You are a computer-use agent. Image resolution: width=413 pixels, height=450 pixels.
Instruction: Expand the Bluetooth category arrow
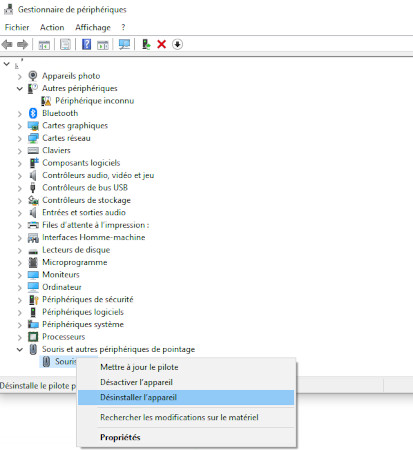19,114
